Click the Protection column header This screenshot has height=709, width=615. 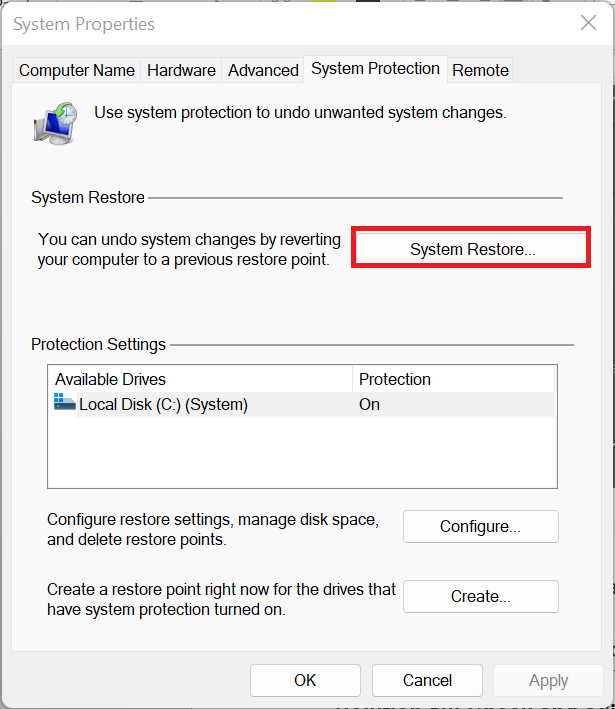click(x=395, y=379)
